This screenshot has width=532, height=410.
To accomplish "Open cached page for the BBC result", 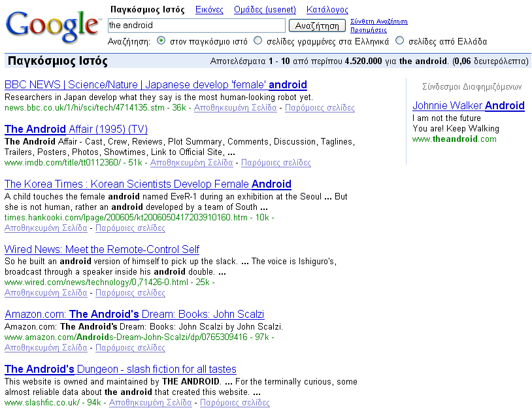I will 235,108.
